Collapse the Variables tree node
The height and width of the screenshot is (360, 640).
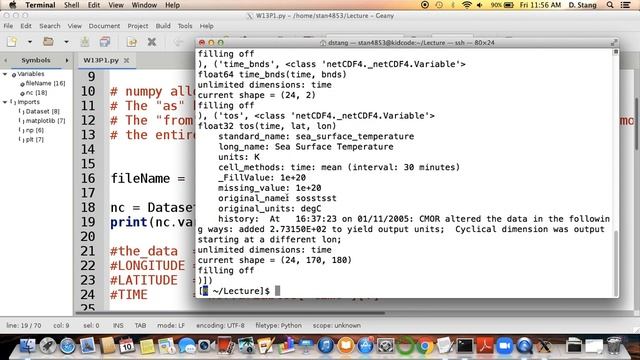click(5, 74)
